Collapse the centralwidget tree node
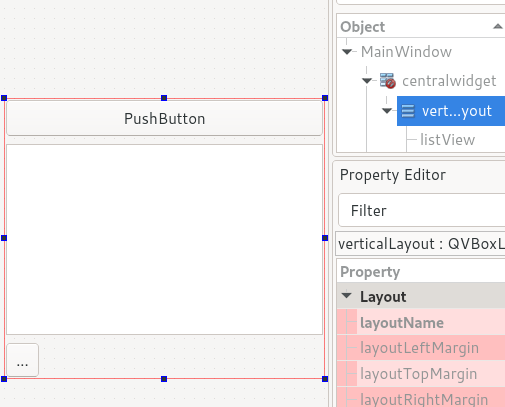 (367, 81)
